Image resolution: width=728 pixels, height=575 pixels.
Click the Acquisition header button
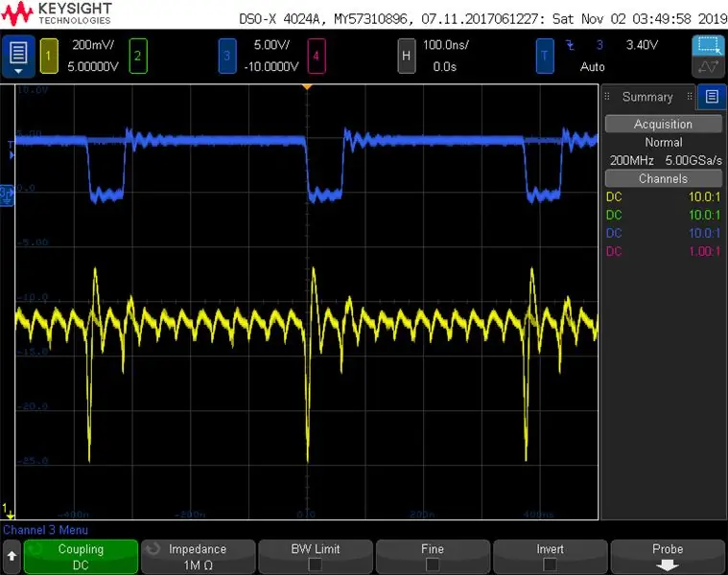663,125
